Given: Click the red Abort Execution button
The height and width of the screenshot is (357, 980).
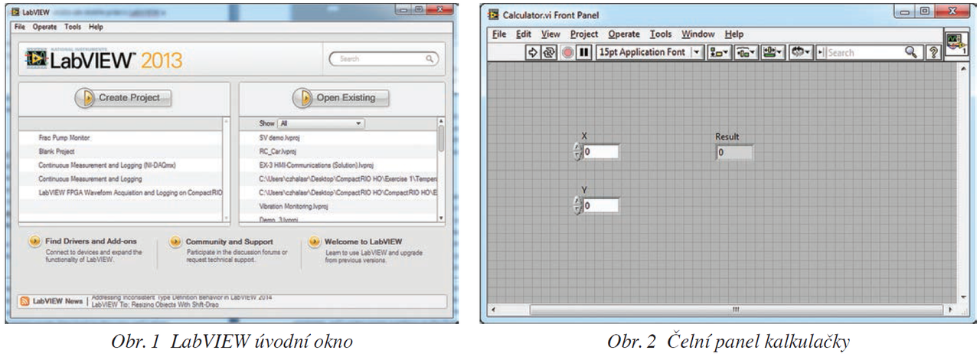Looking at the screenshot, I should click(567, 53).
